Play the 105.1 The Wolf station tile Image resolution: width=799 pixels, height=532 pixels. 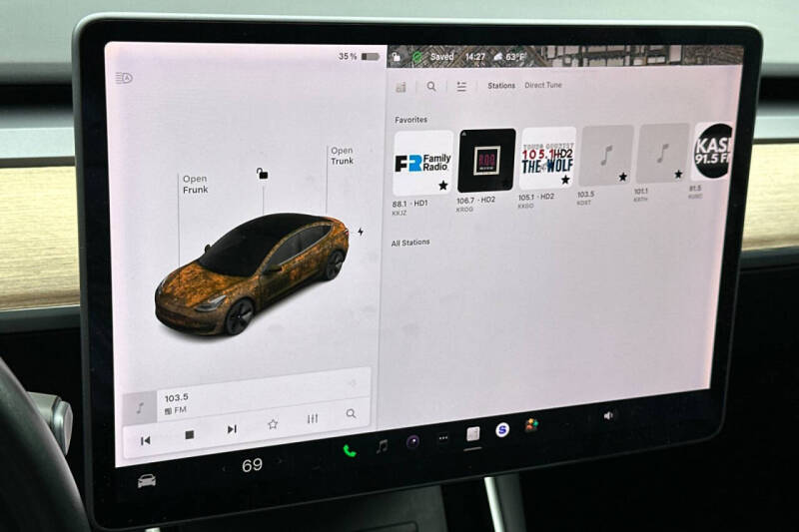point(547,158)
